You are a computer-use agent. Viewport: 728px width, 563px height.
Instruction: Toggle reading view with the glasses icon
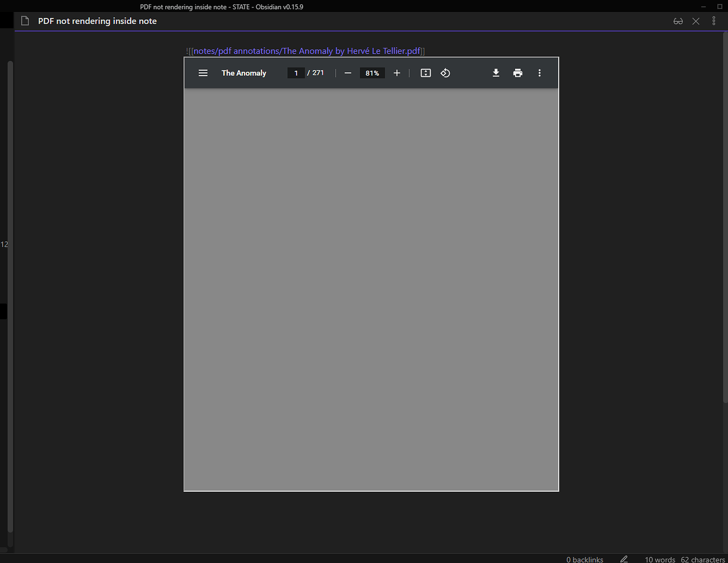click(x=678, y=21)
